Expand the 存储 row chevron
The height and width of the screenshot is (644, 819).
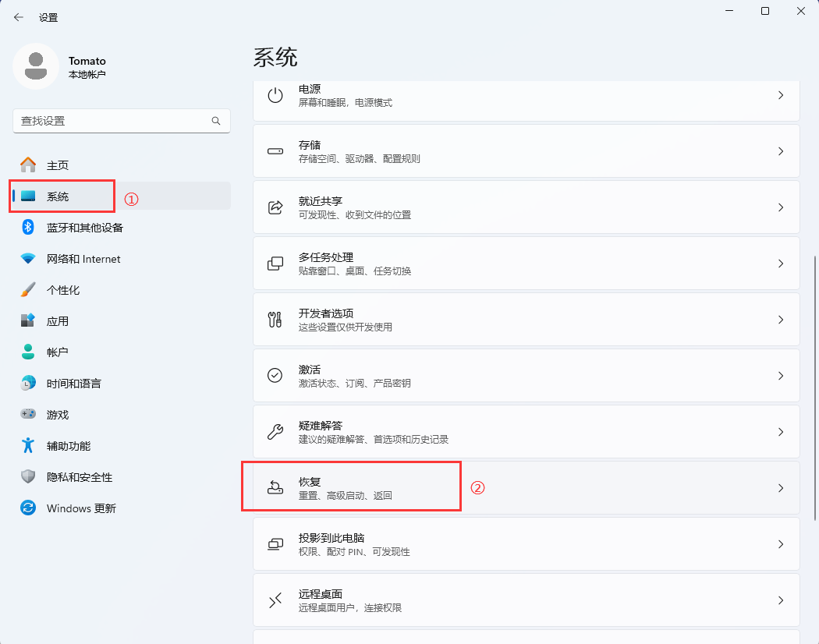point(780,151)
